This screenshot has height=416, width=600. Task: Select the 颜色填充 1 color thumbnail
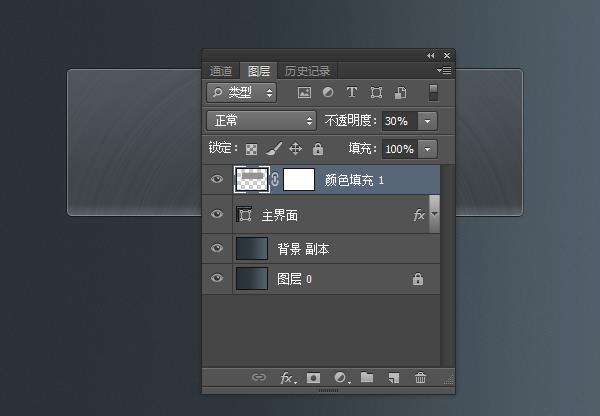pos(252,179)
